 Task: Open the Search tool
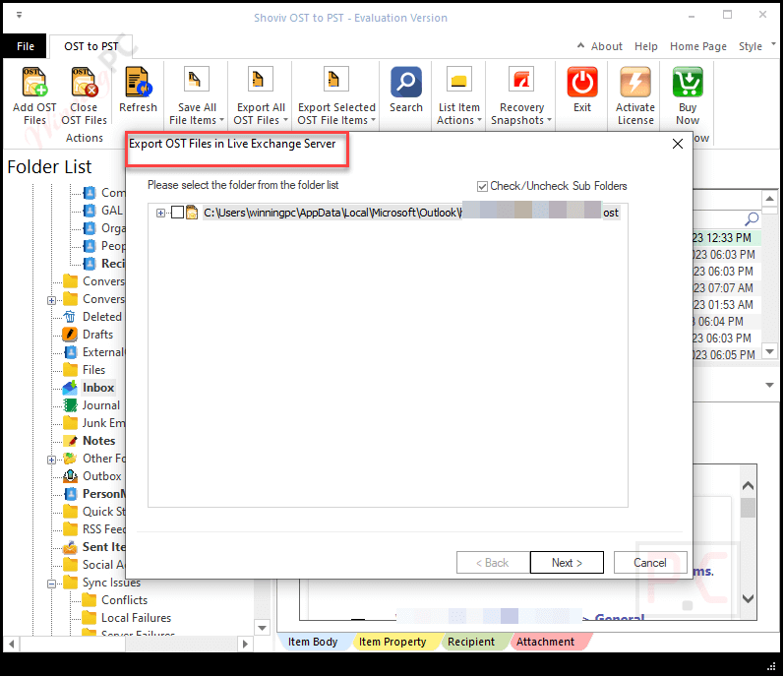(x=406, y=82)
